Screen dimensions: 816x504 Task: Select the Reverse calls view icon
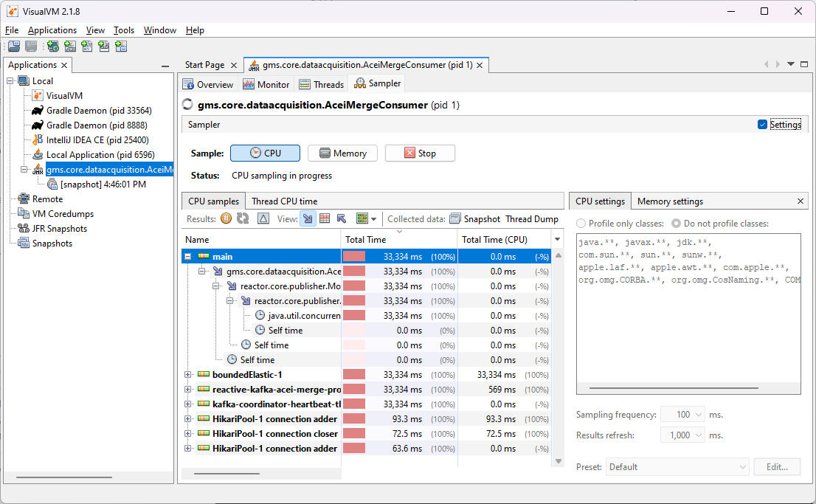(342, 218)
